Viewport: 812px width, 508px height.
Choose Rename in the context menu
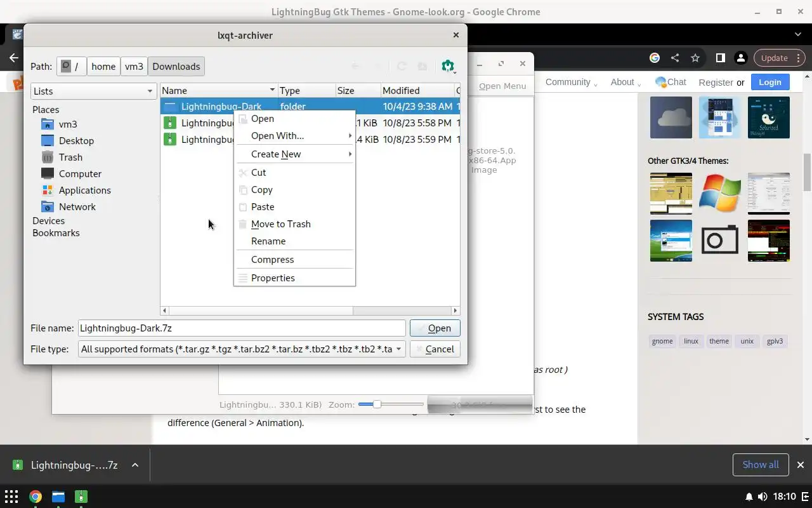point(294,241)
